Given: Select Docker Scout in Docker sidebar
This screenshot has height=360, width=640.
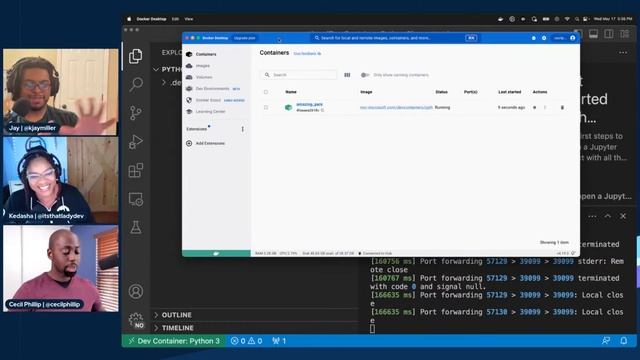Looking at the screenshot, I should (x=216, y=100).
